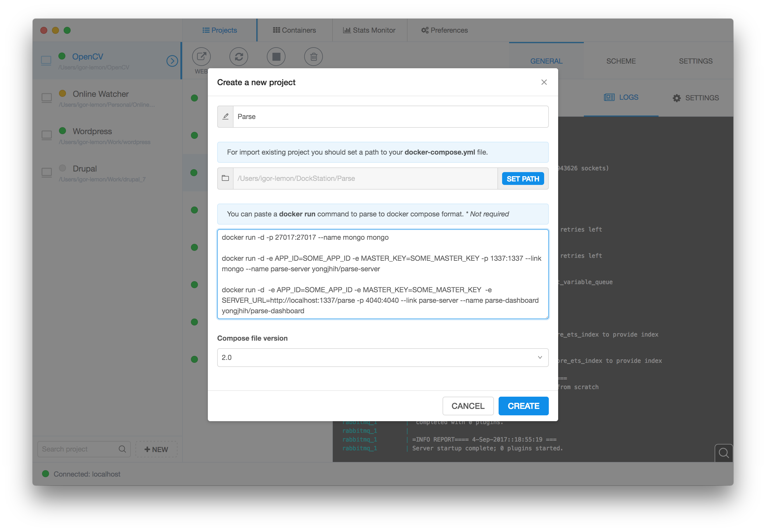The image size is (766, 532).
Task: Click the delete project trash icon
Action: pos(313,57)
